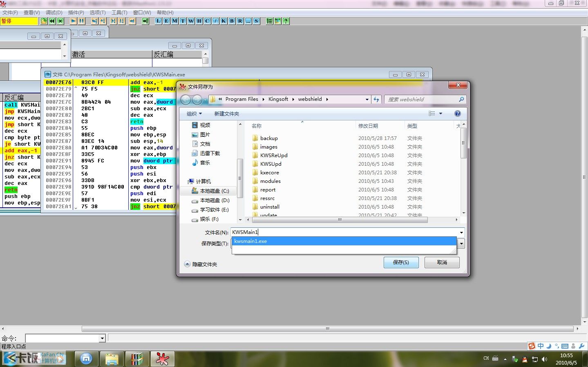Image resolution: width=588 pixels, height=367 pixels.
Task: Expand the address bar's previous locations dropdown
Action: click(367, 99)
